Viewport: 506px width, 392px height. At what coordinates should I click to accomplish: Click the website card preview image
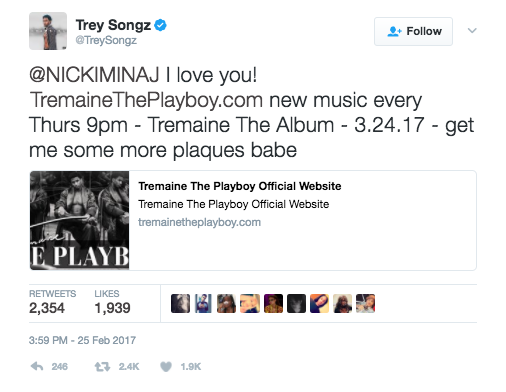click(79, 220)
